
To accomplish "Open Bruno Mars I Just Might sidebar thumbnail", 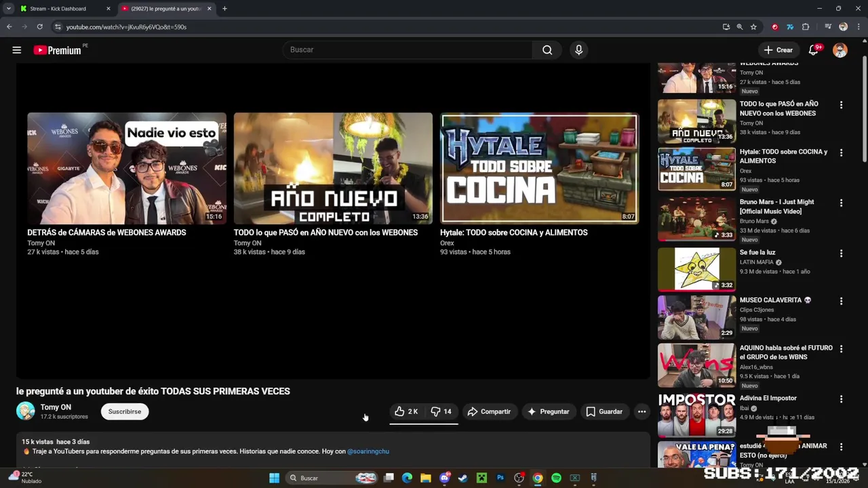I will [696, 219].
